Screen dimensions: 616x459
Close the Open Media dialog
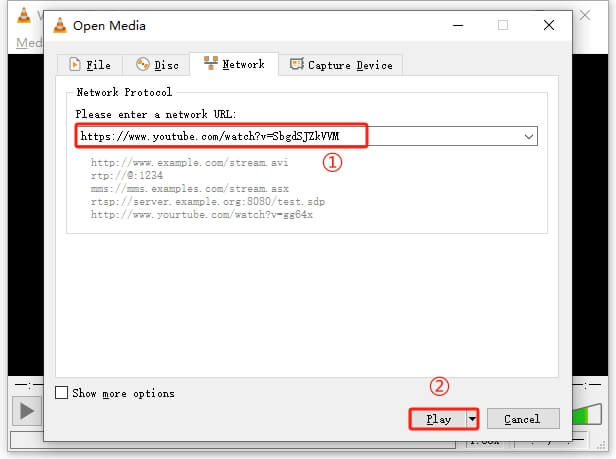pyautogui.click(x=549, y=26)
